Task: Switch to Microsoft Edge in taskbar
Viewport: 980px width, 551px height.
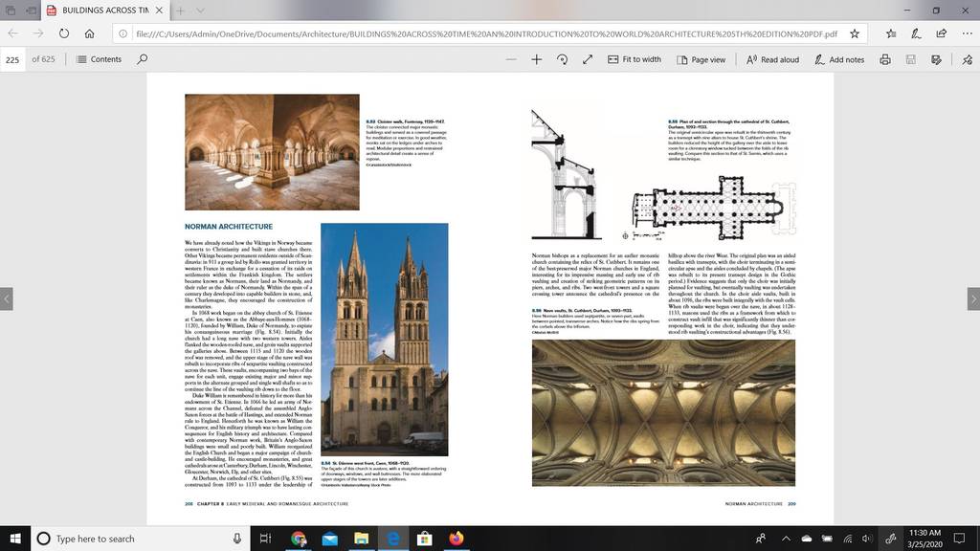Action: click(393, 539)
